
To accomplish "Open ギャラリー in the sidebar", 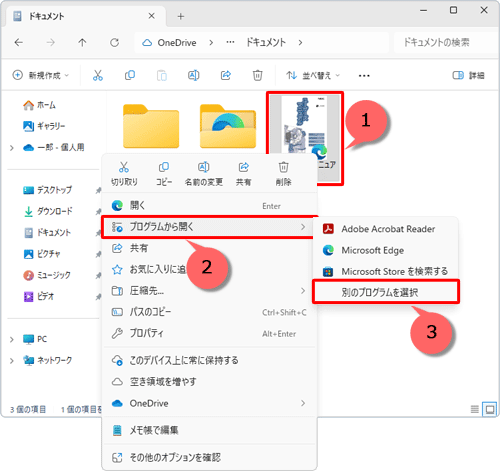I will point(44,126).
